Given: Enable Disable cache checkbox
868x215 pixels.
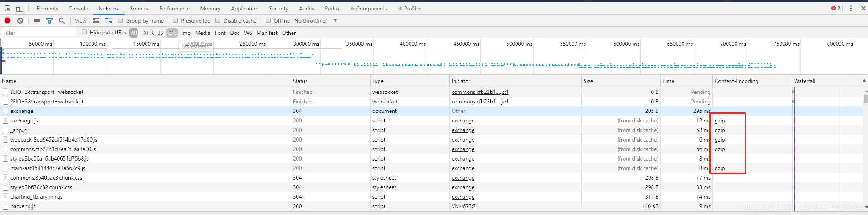Looking at the screenshot, I should click(218, 20).
